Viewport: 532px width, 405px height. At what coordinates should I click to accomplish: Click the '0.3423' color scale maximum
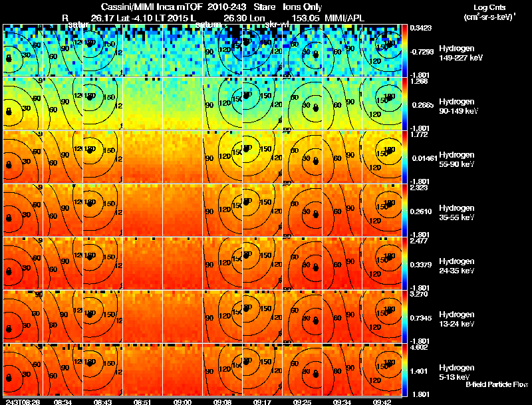pyautogui.click(x=421, y=28)
